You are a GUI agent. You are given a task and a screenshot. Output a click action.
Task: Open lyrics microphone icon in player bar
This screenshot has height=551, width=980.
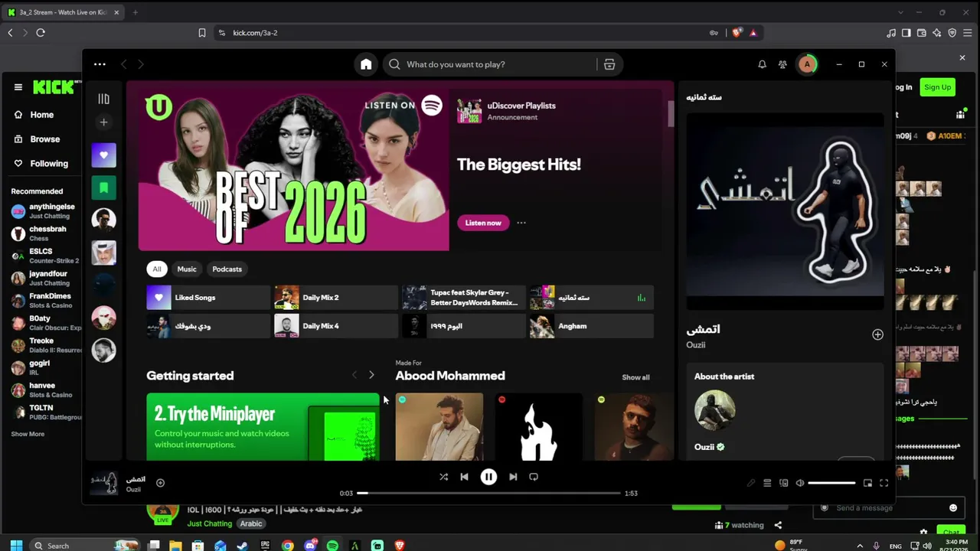tap(750, 483)
